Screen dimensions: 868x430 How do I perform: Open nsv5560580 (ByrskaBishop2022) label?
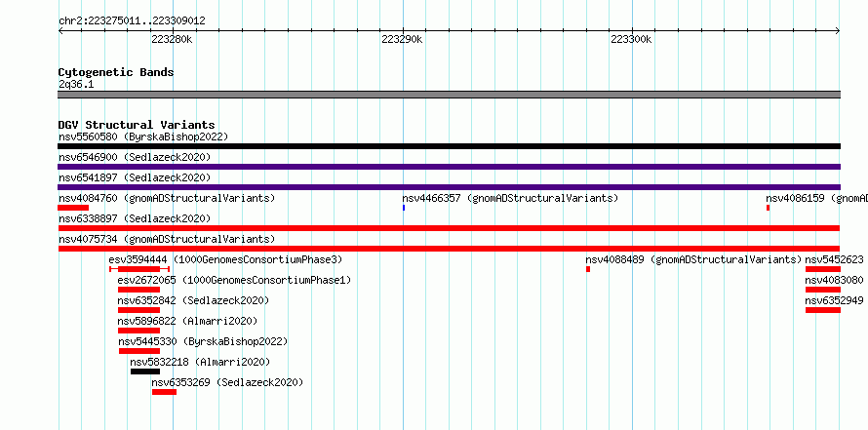point(143,137)
